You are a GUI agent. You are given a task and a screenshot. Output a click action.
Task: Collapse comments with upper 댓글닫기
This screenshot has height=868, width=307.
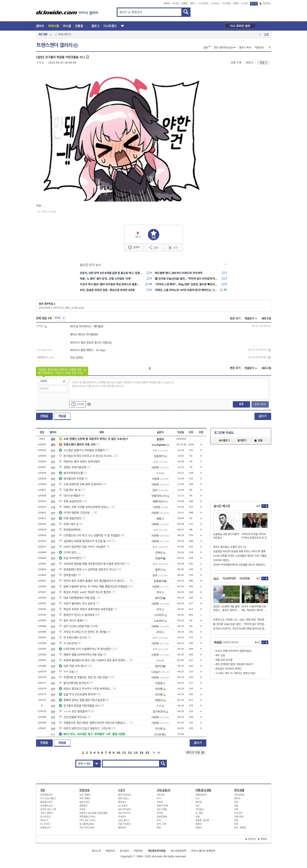[x=250, y=318]
